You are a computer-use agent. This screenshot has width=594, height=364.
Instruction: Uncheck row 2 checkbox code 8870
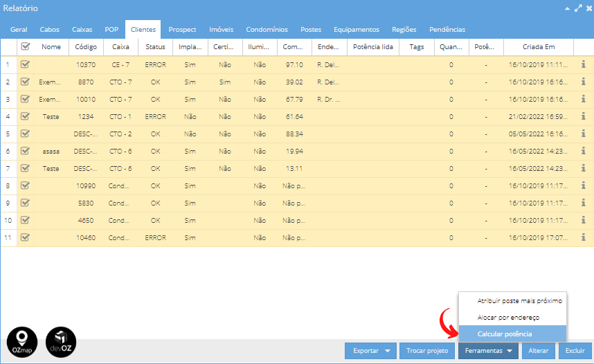[x=26, y=82]
